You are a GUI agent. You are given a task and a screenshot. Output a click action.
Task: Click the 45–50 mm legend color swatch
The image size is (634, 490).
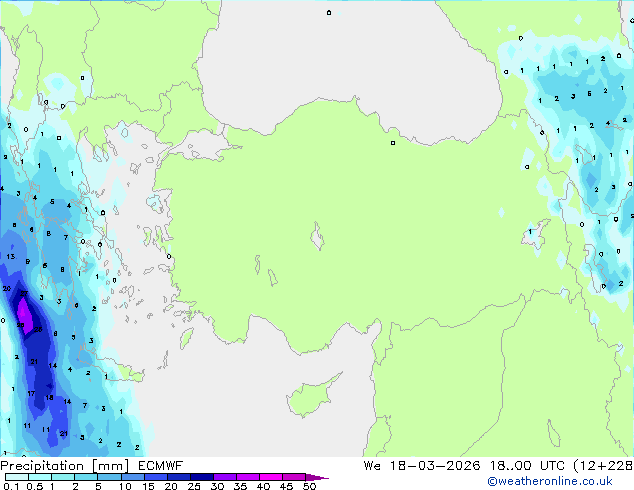294,477
